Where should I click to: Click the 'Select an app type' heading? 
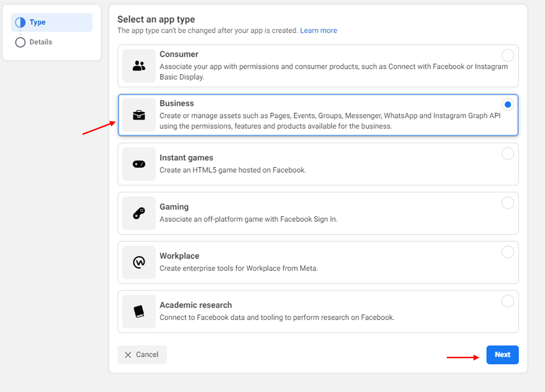pos(156,20)
